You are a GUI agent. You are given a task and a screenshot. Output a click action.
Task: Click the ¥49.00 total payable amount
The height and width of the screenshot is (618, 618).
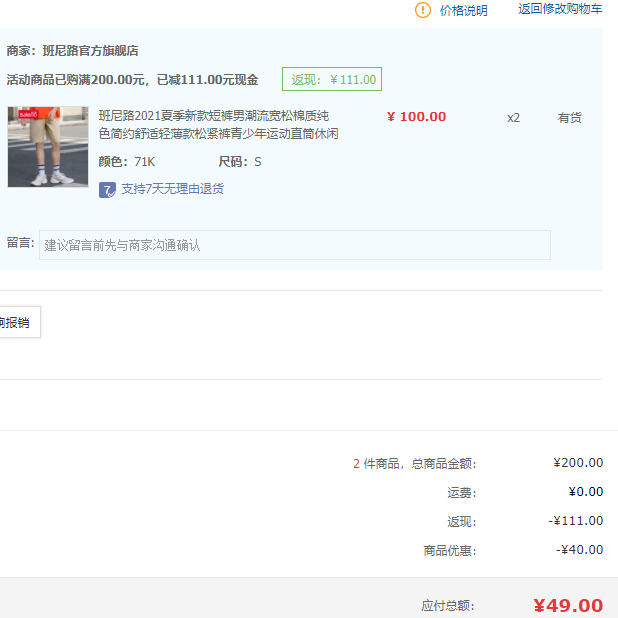[567, 605]
